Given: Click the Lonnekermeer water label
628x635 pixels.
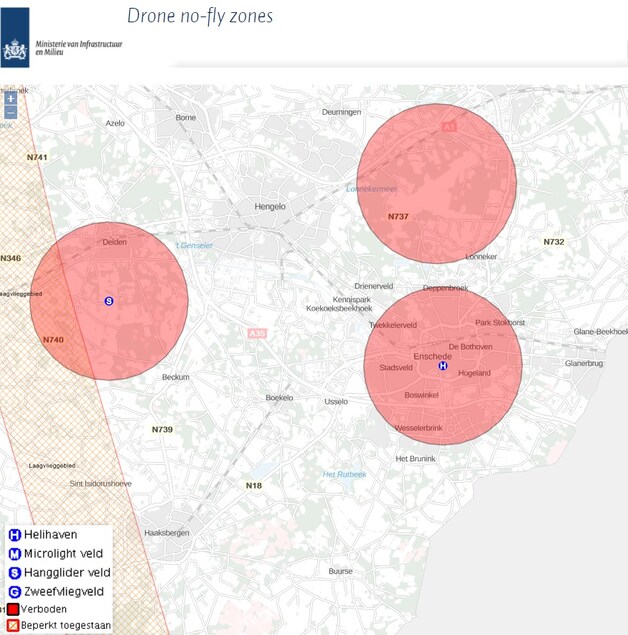Looking at the screenshot, I should tap(372, 189).
